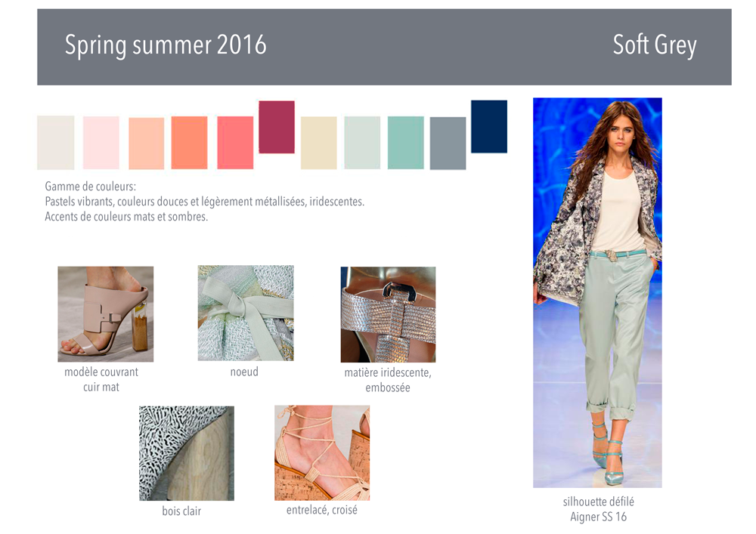Select the pale pink color swatch
The height and width of the screenshot is (534, 756).
101,143
